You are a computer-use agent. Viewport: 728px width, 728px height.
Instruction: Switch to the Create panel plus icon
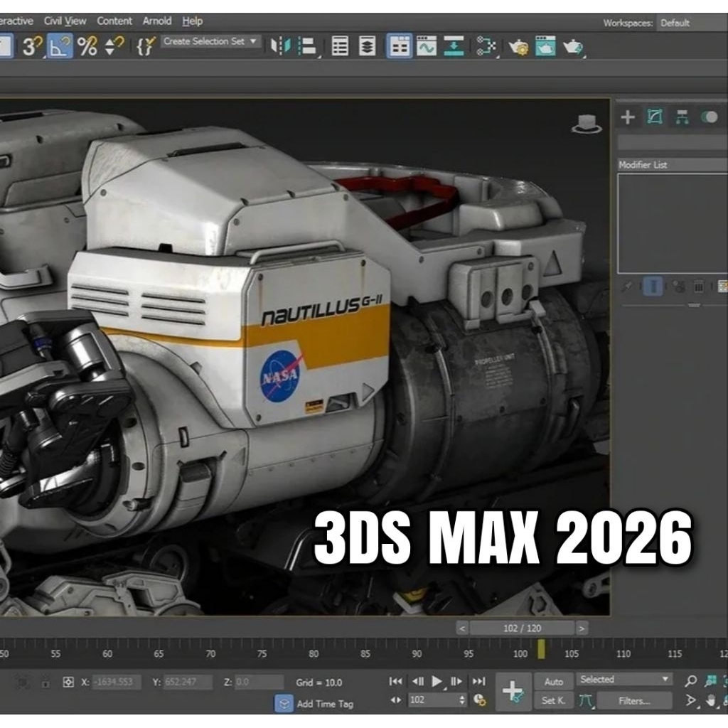click(628, 117)
